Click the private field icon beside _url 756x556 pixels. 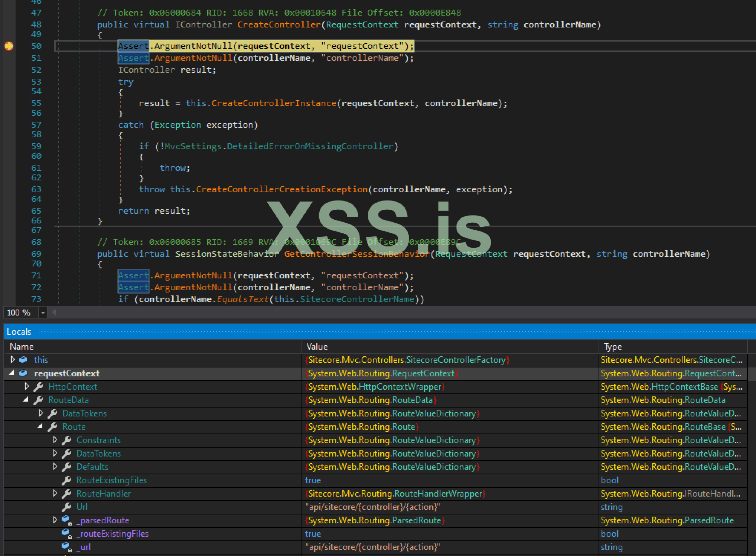tap(66, 547)
